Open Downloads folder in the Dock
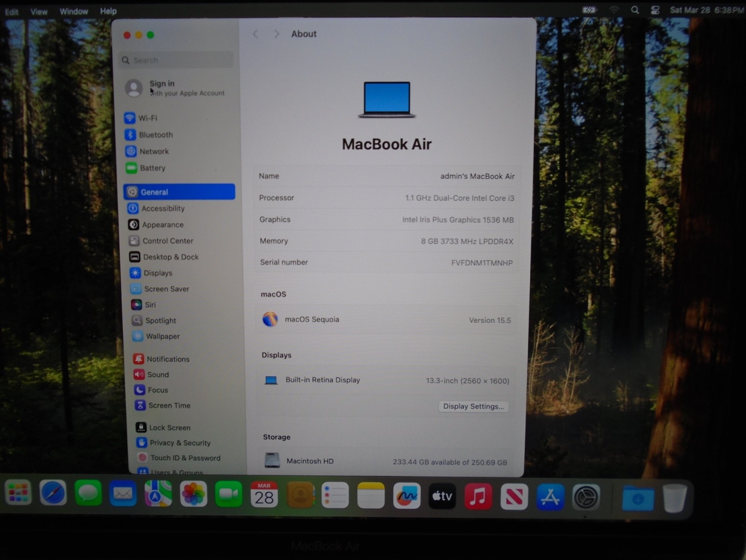Screen dimensions: 746x560 638,498
